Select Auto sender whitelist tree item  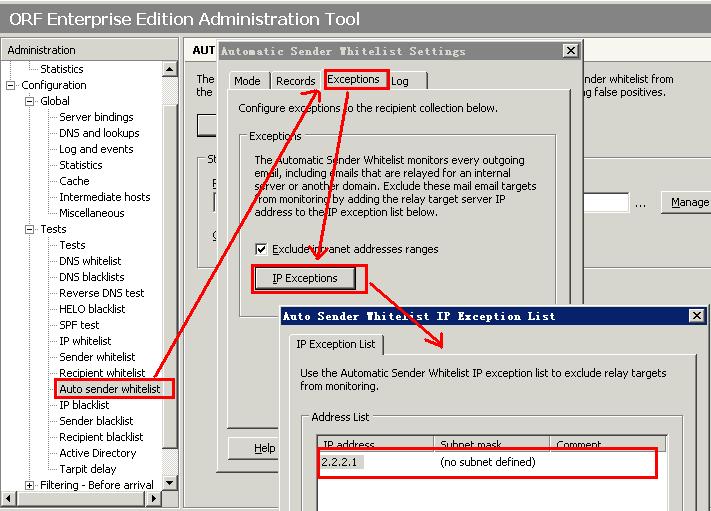click(x=109, y=389)
